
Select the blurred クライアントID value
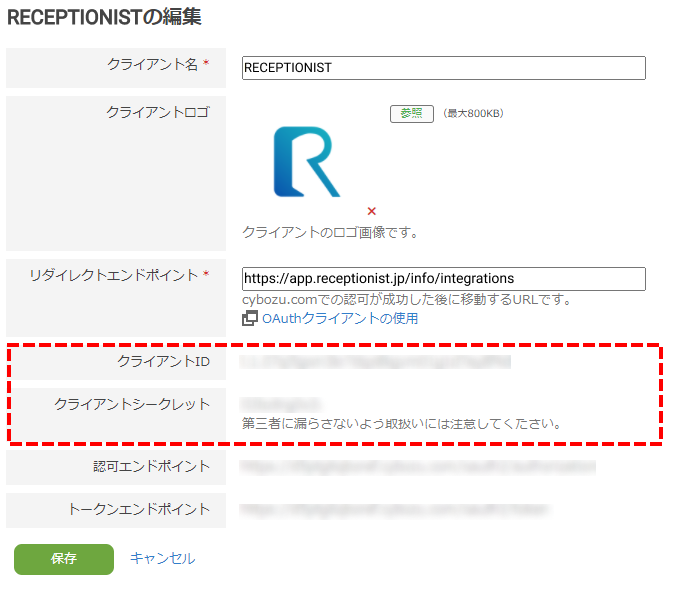click(x=376, y=361)
